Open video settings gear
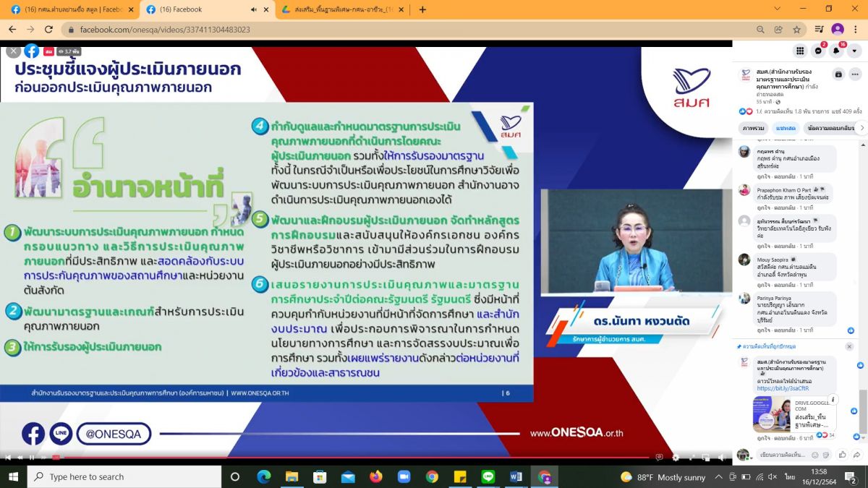 [x=676, y=457]
